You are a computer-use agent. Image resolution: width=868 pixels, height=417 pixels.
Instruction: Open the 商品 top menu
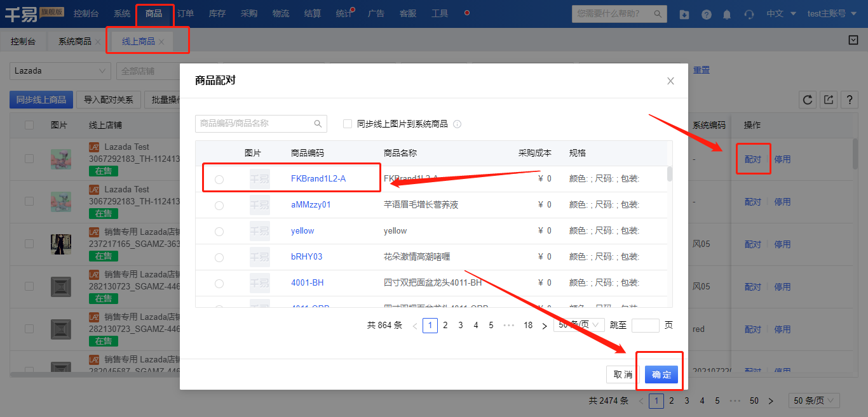154,13
